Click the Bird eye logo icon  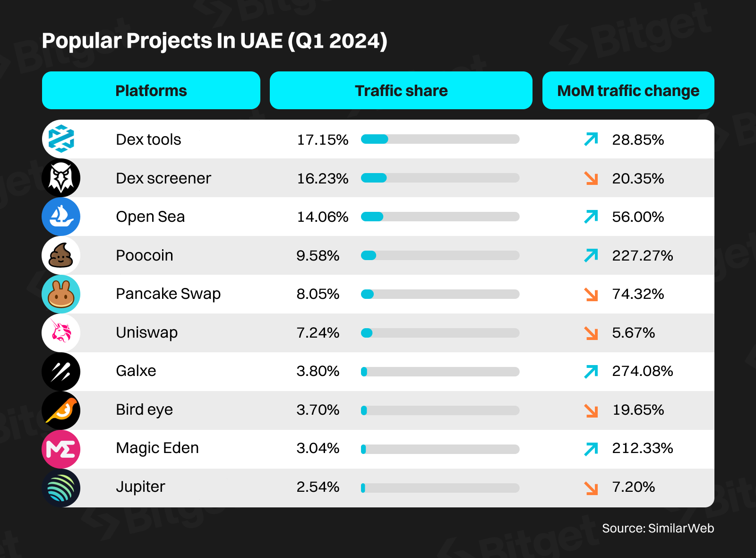click(61, 410)
